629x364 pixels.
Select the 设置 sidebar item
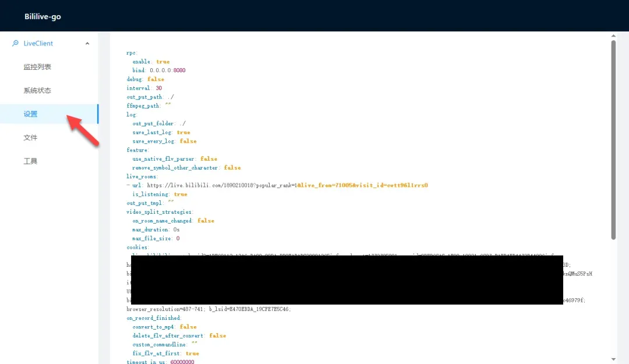click(31, 114)
